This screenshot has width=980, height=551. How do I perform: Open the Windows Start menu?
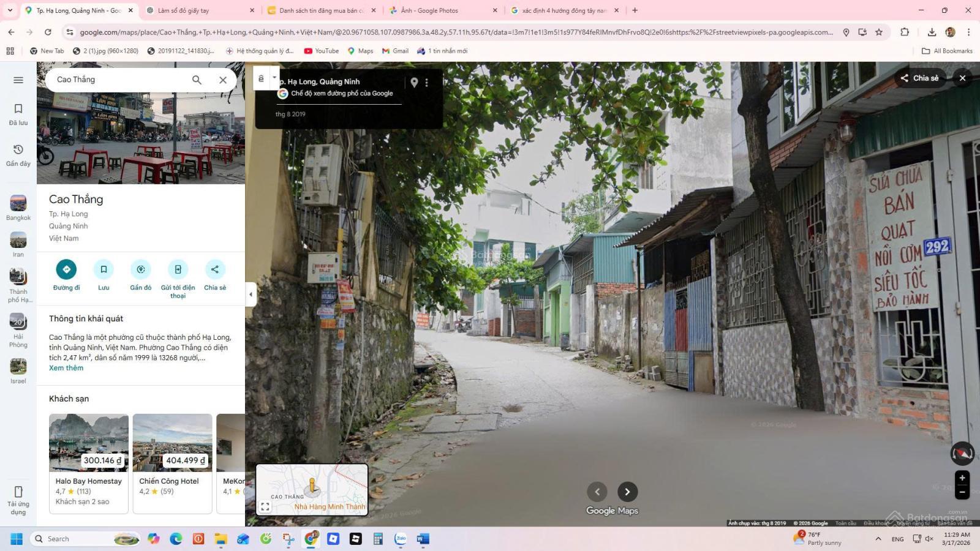(x=17, y=539)
